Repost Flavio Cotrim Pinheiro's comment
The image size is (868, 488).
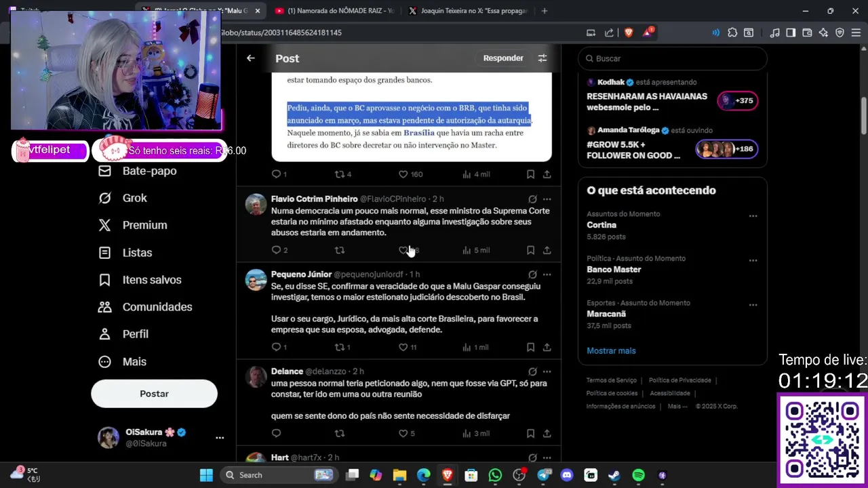[340, 250]
